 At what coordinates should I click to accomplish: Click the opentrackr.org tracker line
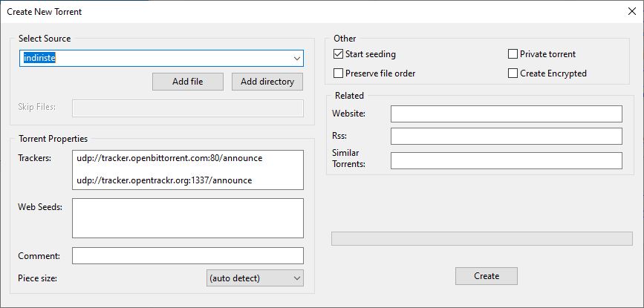tap(164, 180)
